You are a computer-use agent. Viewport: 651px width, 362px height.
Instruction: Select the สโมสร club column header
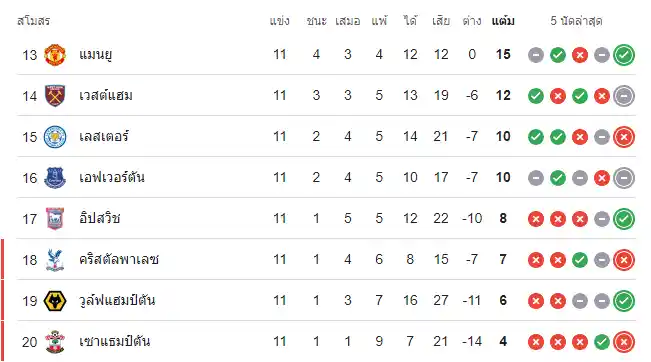tap(34, 21)
